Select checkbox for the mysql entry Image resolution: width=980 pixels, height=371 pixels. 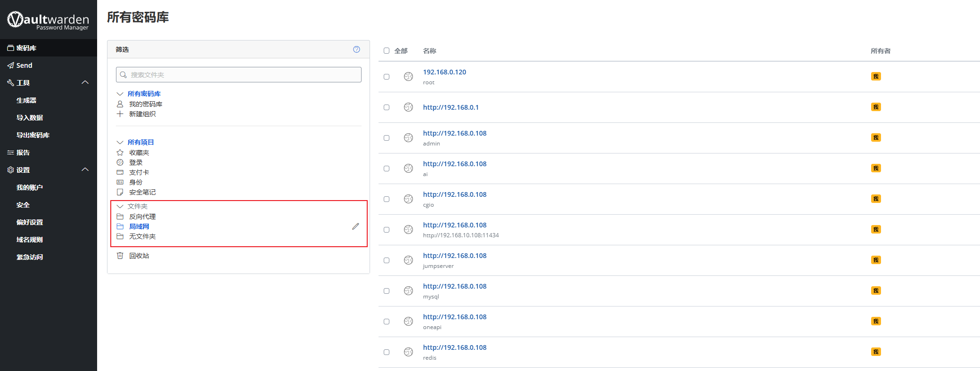click(387, 291)
